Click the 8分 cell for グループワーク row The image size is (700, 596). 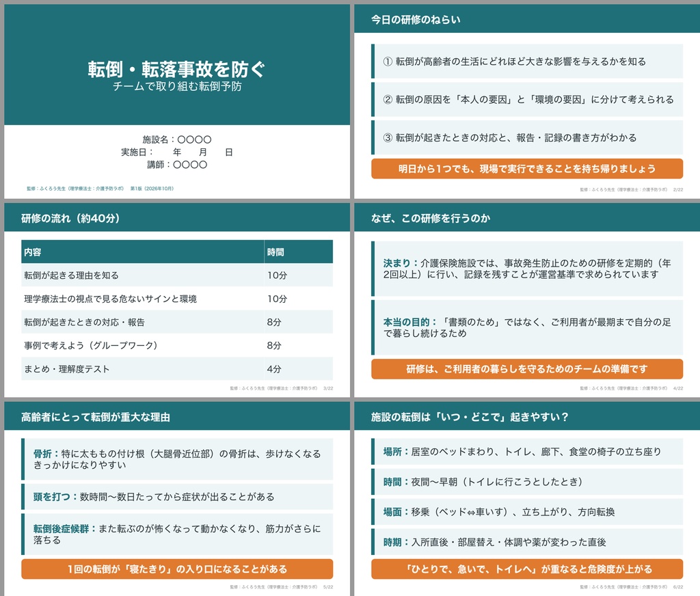298,345
